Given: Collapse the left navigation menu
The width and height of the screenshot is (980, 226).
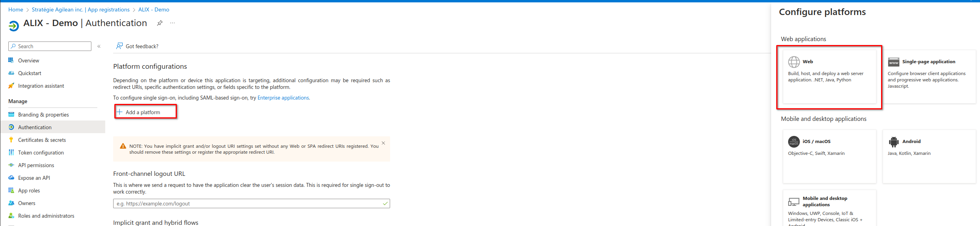Looking at the screenshot, I should (99, 46).
